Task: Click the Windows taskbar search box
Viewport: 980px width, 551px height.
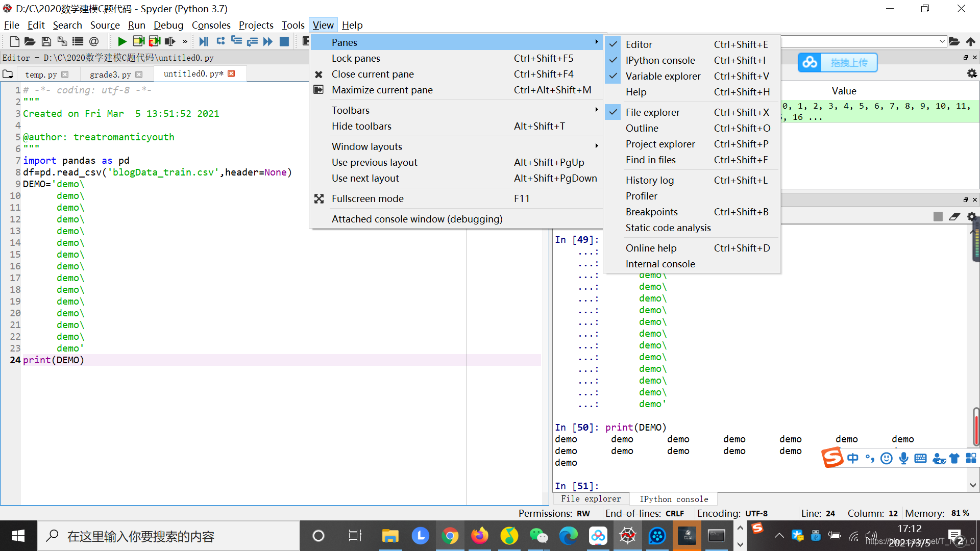Action: point(168,536)
